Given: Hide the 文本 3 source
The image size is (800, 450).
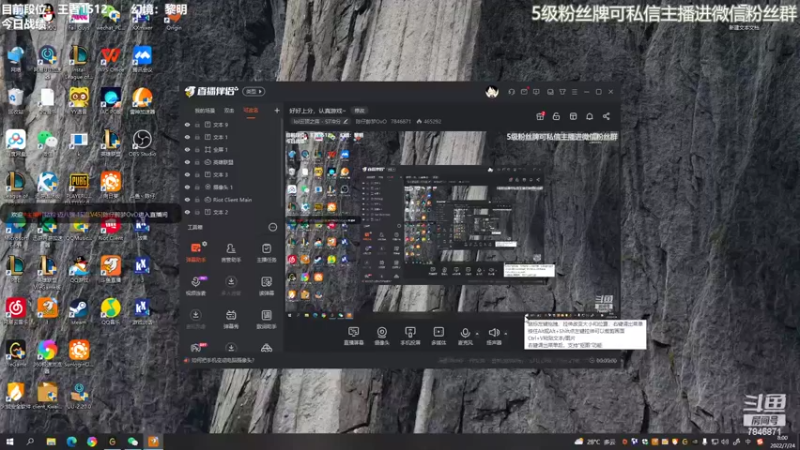Looking at the screenshot, I should [x=187, y=174].
